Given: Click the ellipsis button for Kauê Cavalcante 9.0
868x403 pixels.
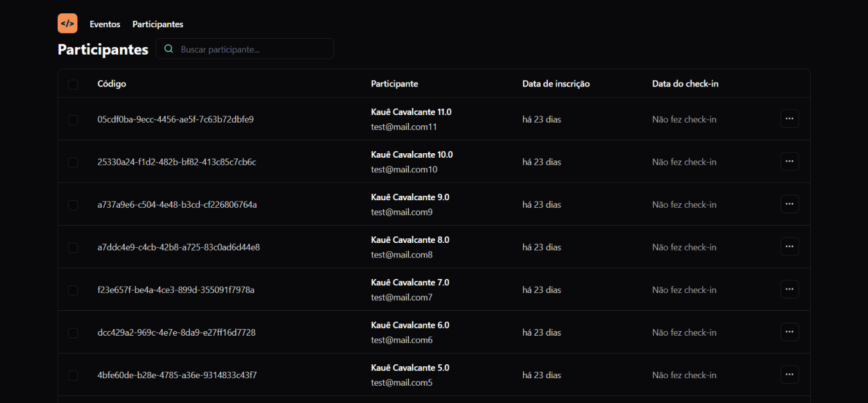Looking at the screenshot, I should pyautogui.click(x=789, y=204).
